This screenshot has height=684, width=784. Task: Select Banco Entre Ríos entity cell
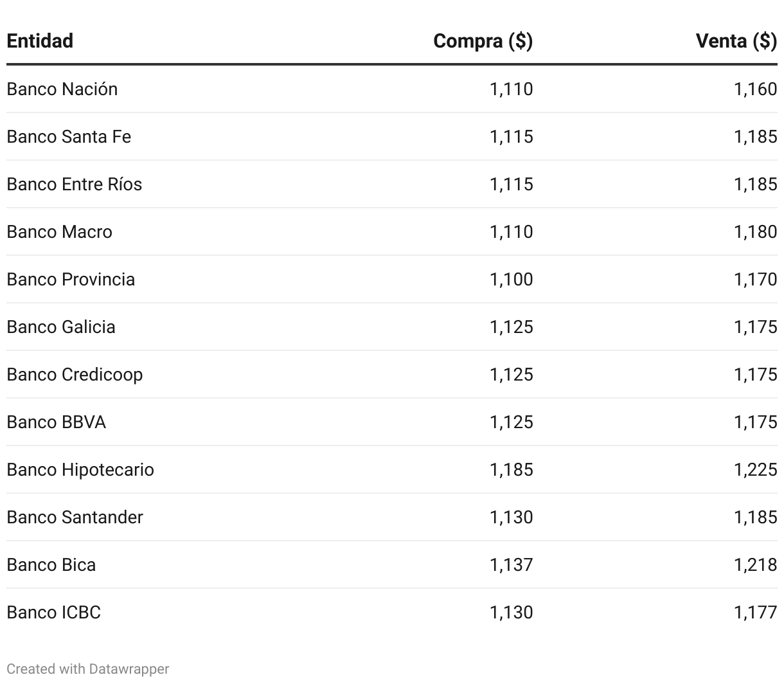[x=75, y=184]
